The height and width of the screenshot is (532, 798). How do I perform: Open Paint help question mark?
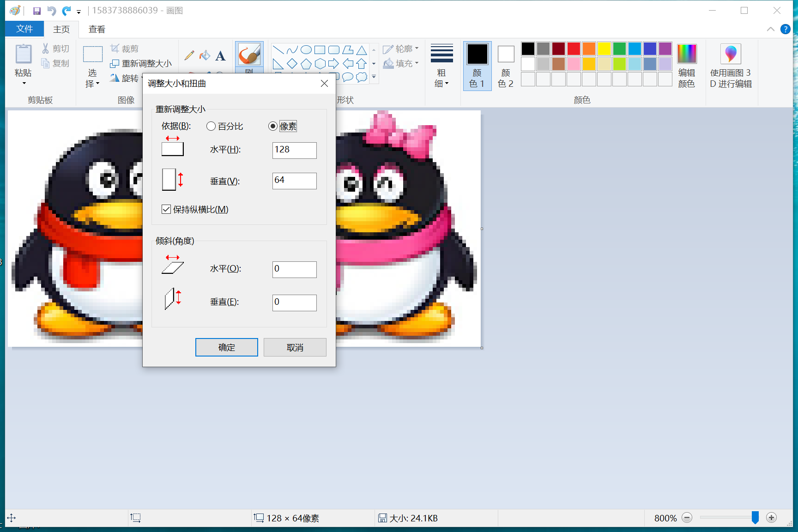click(x=785, y=29)
